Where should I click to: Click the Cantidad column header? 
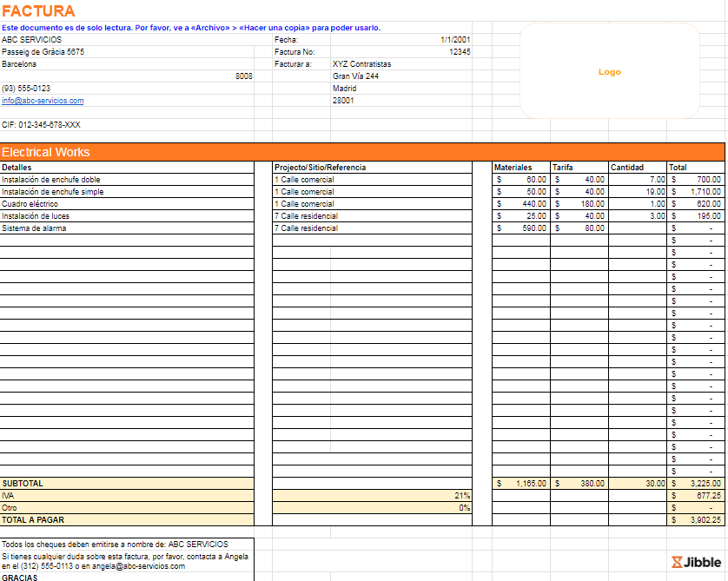pos(627,168)
